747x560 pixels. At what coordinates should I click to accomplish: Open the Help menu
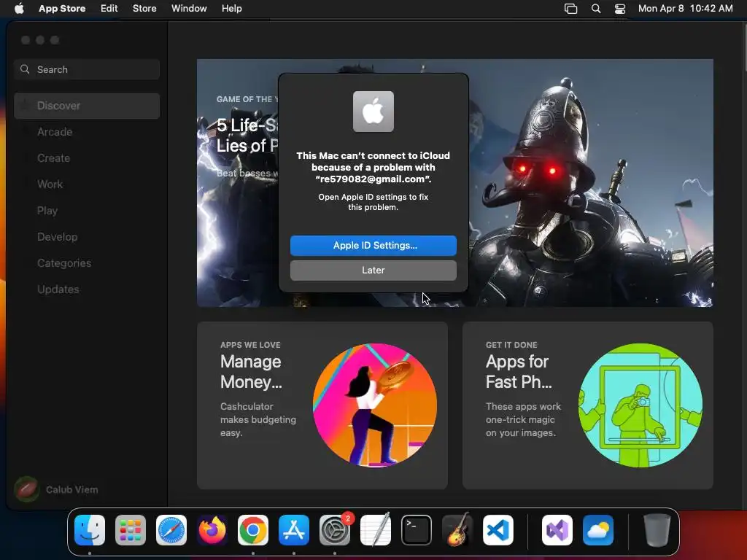(231, 8)
